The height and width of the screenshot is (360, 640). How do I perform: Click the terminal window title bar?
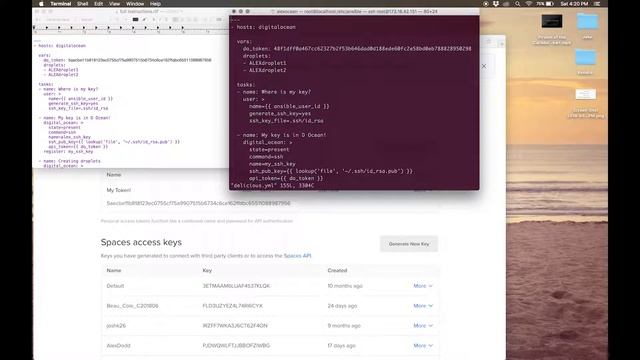[354, 11]
